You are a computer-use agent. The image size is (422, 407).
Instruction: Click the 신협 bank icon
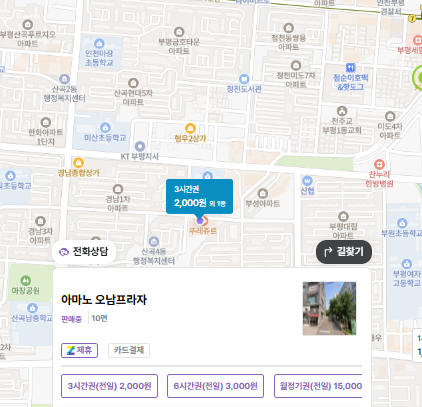coord(307,181)
